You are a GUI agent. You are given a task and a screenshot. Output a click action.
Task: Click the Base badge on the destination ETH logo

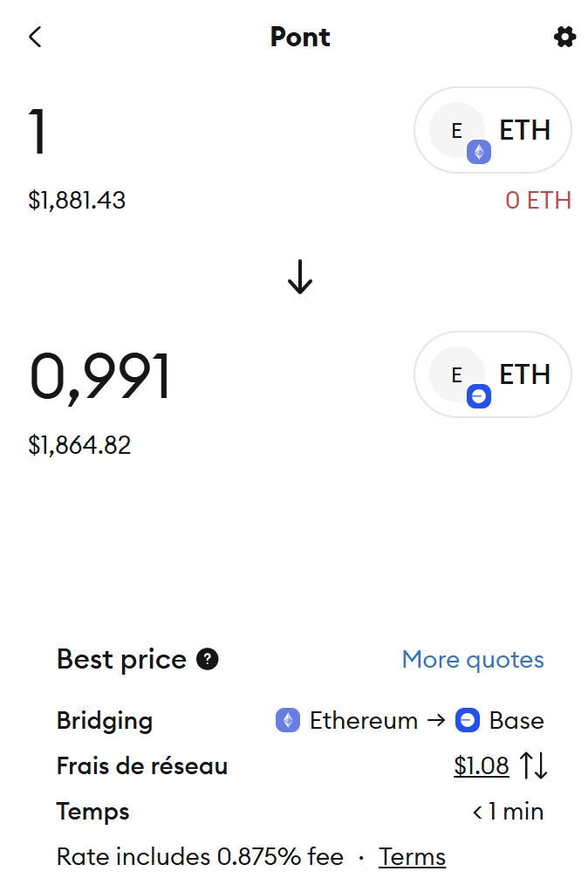[x=478, y=395]
